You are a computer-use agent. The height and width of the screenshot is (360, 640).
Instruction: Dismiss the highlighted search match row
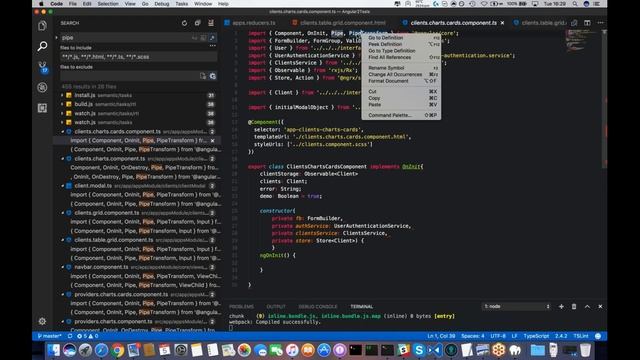pos(212,140)
